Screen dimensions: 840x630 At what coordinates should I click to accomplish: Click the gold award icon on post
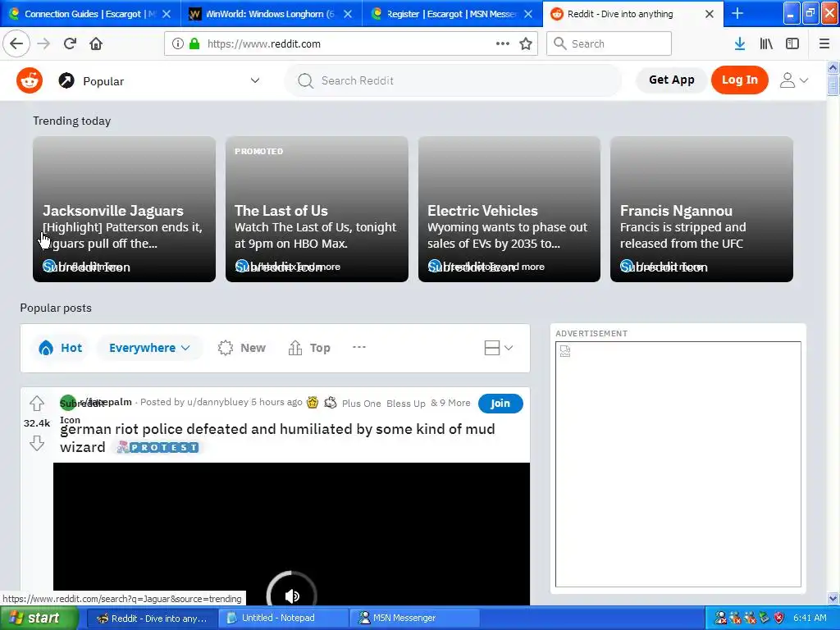[313, 402]
